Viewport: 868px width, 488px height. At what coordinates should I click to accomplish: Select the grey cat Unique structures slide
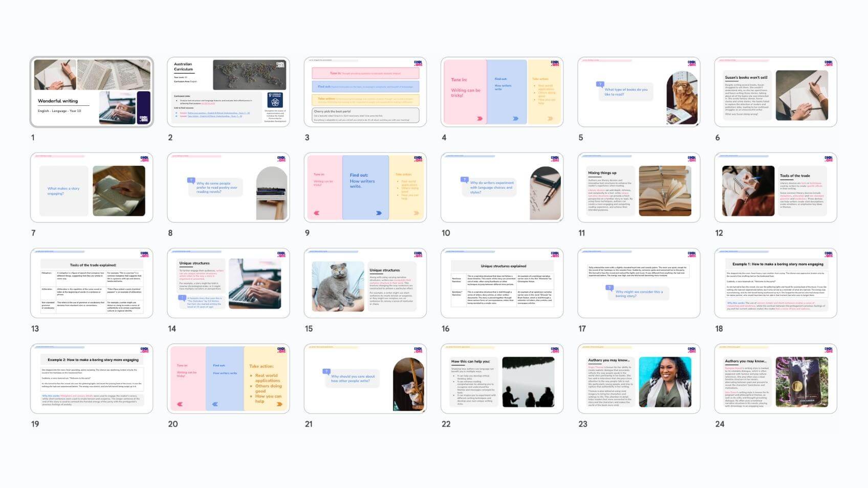click(365, 283)
